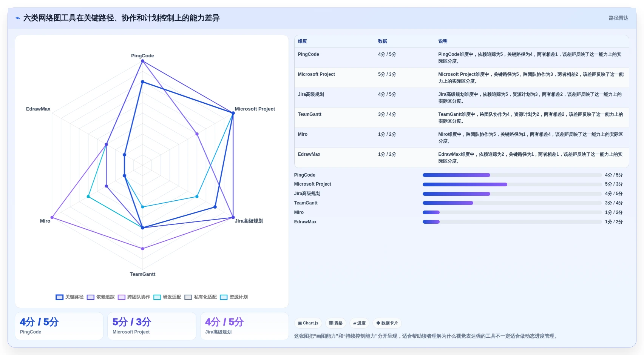The image size is (644, 355).
Task: Click the PingCode description text in the table
Action: click(x=530, y=58)
